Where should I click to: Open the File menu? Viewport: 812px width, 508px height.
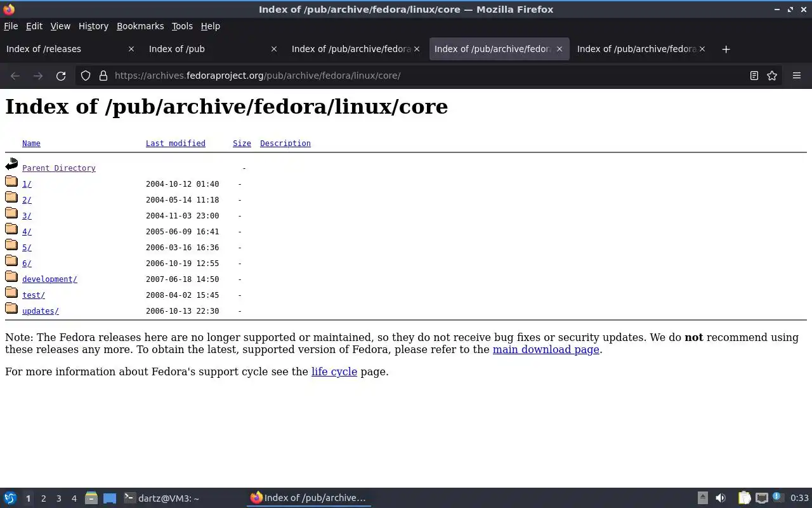point(11,26)
